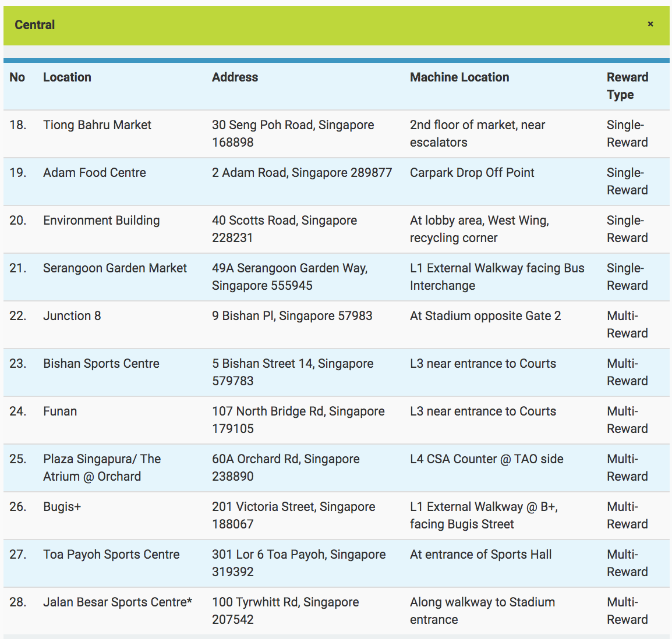The height and width of the screenshot is (639, 672).
Task: Click Single-Reward in Tiong Bahru Market row
Action: point(627,133)
